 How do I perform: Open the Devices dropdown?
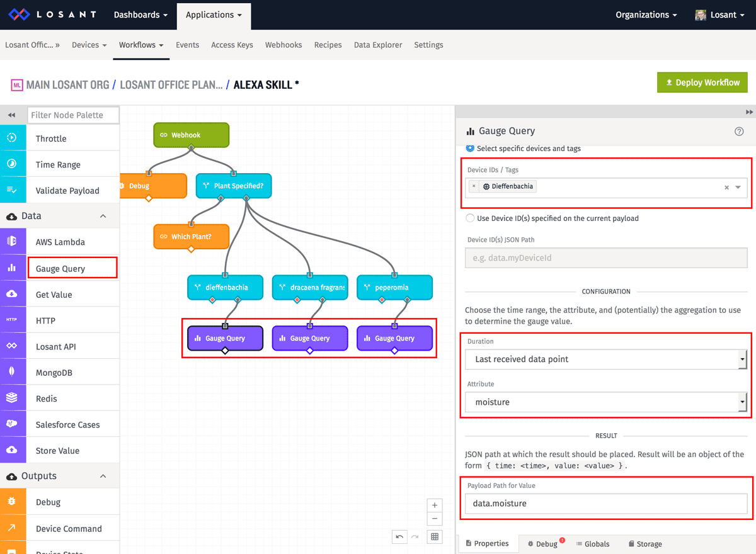click(x=89, y=45)
